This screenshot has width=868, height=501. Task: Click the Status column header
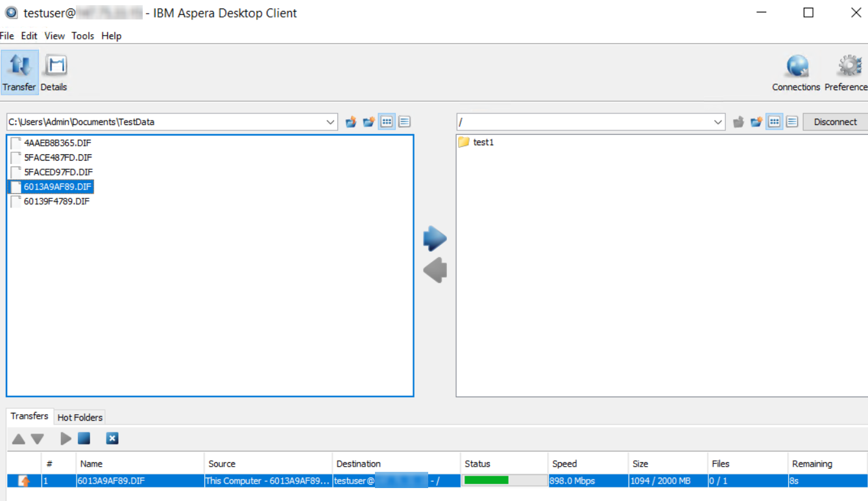[504, 463]
